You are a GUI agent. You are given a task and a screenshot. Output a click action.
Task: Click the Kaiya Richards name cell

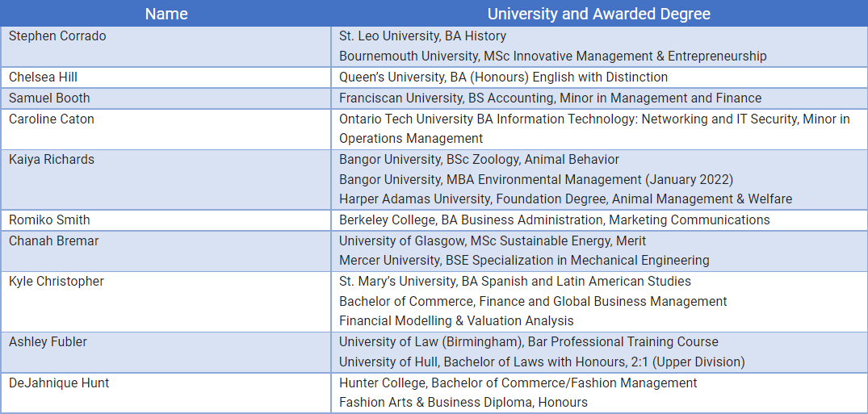click(52, 160)
